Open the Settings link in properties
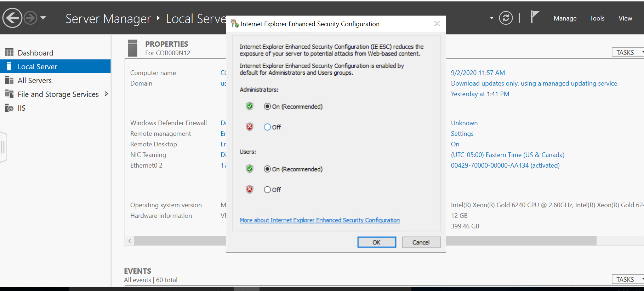644x291 pixels. coord(462,134)
